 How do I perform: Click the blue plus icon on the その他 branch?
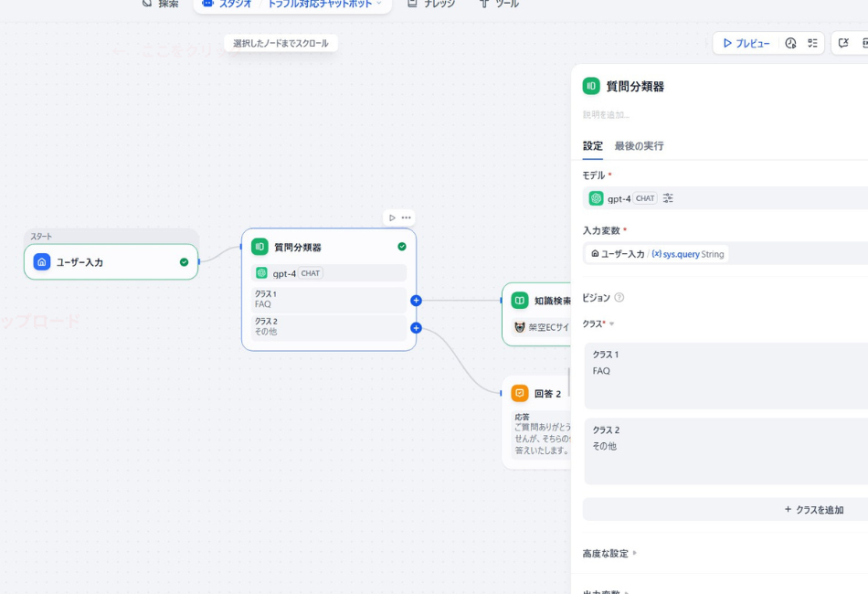[x=417, y=328]
